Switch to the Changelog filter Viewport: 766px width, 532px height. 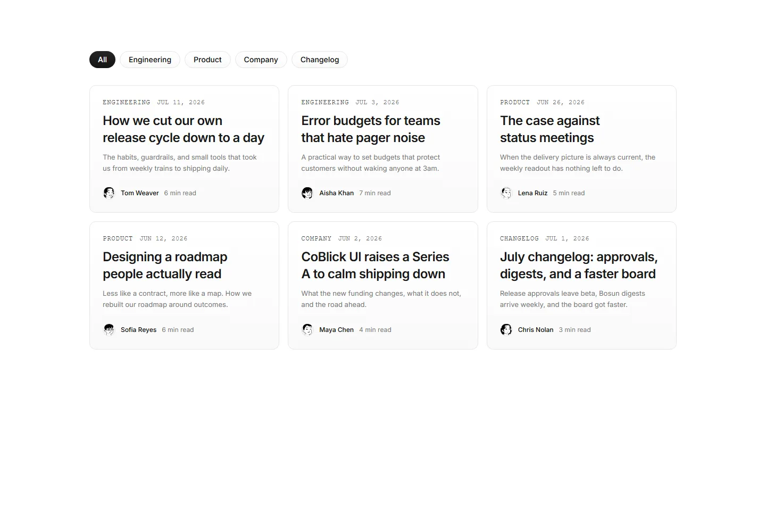click(x=320, y=60)
